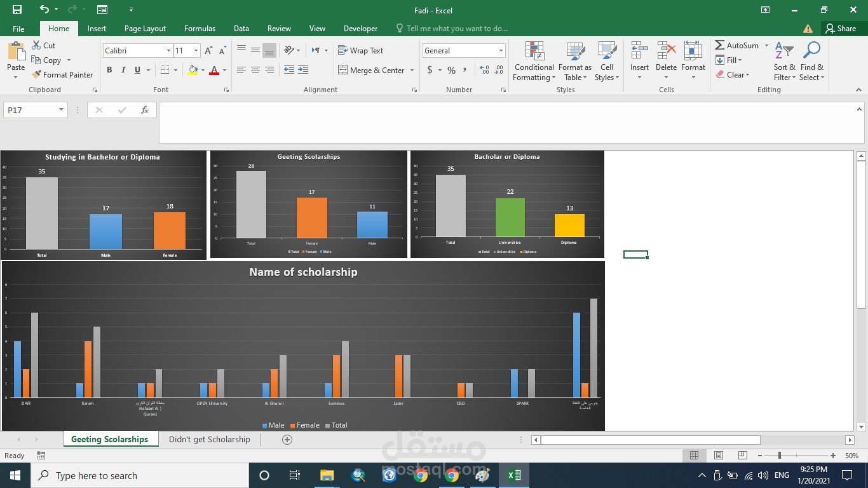
Task: Open Cell Styles gallery
Action: point(607,62)
